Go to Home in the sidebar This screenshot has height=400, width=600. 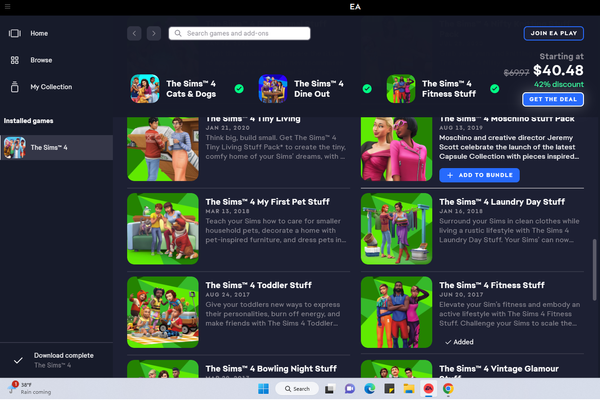pyautogui.click(x=39, y=33)
